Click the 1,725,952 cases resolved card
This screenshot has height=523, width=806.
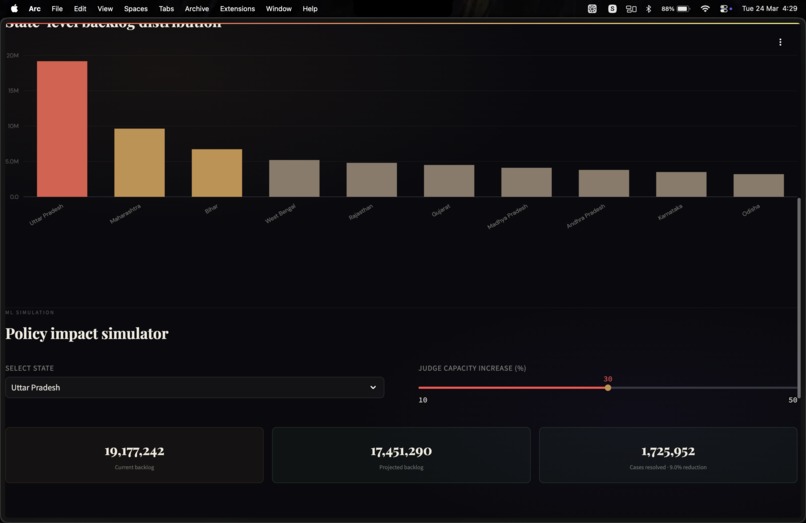point(668,455)
